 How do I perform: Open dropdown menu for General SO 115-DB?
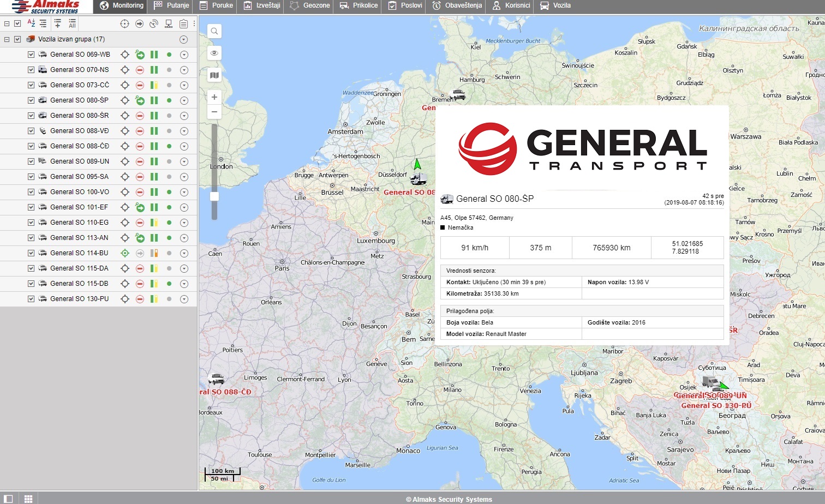point(184,284)
